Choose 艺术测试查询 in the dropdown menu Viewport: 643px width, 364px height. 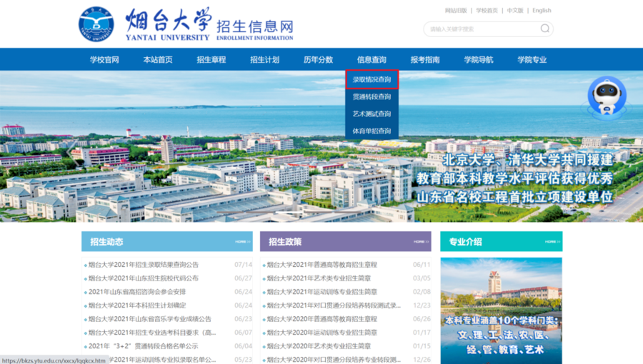(372, 113)
